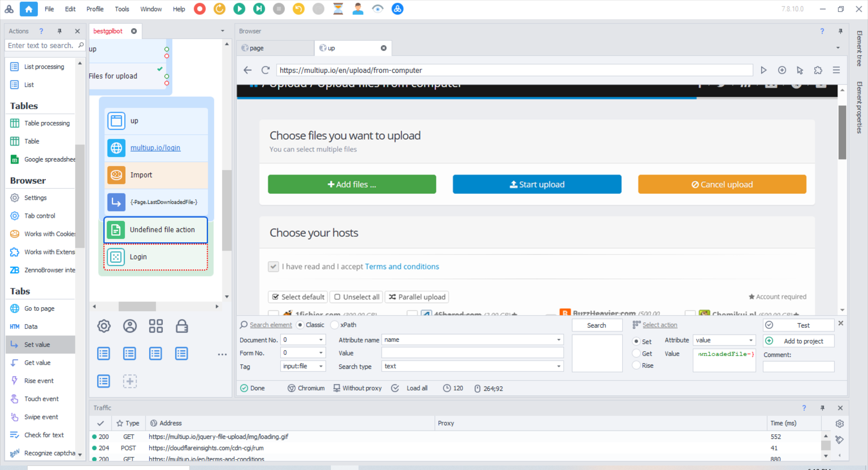Choose the Rise action radio button

click(x=636, y=365)
